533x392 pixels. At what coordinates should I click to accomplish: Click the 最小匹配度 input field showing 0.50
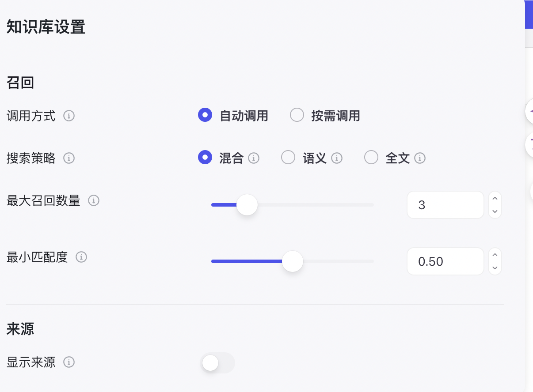[x=445, y=261]
